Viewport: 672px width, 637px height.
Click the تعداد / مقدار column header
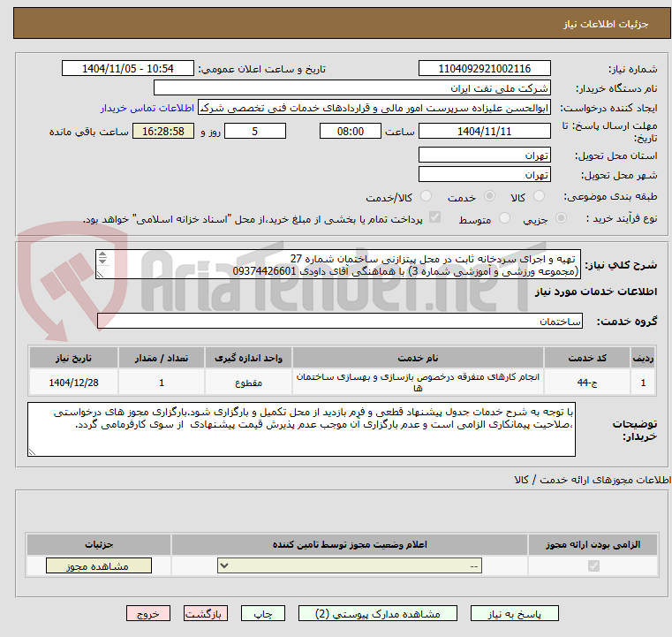161,358
